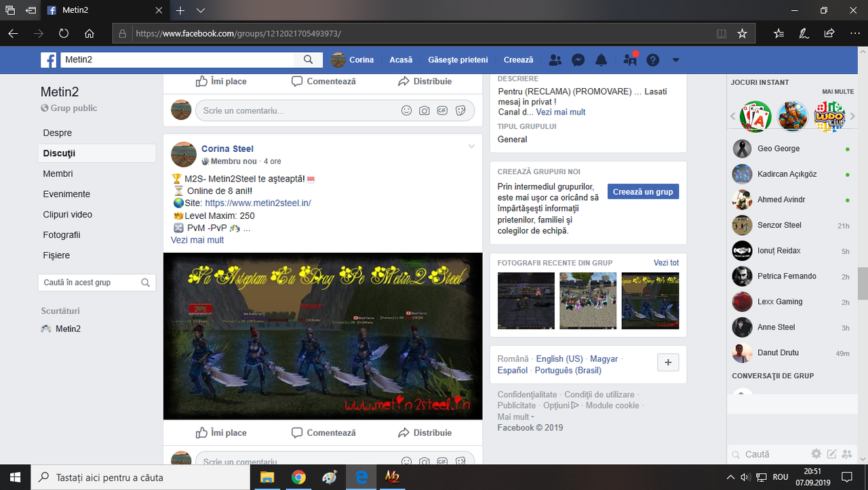This screenshot has height=490, width=868.
Task: Click the Facebook logo icon
Action: 49,60
